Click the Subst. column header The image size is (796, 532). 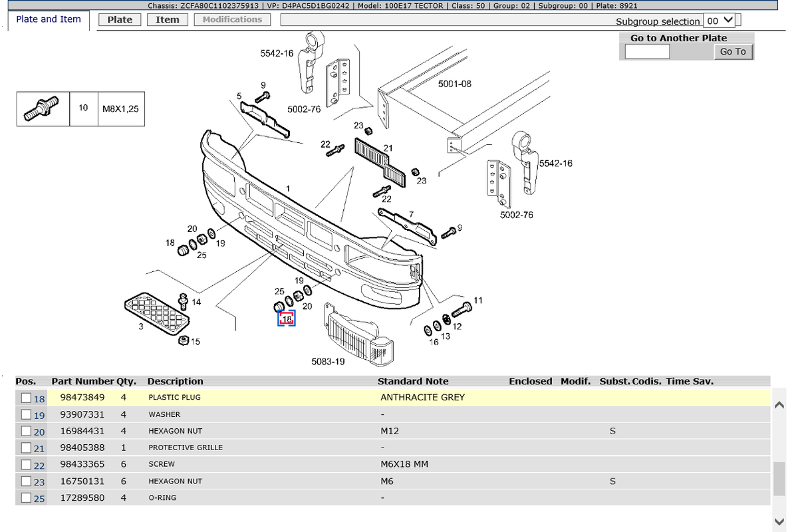(614, 381)
